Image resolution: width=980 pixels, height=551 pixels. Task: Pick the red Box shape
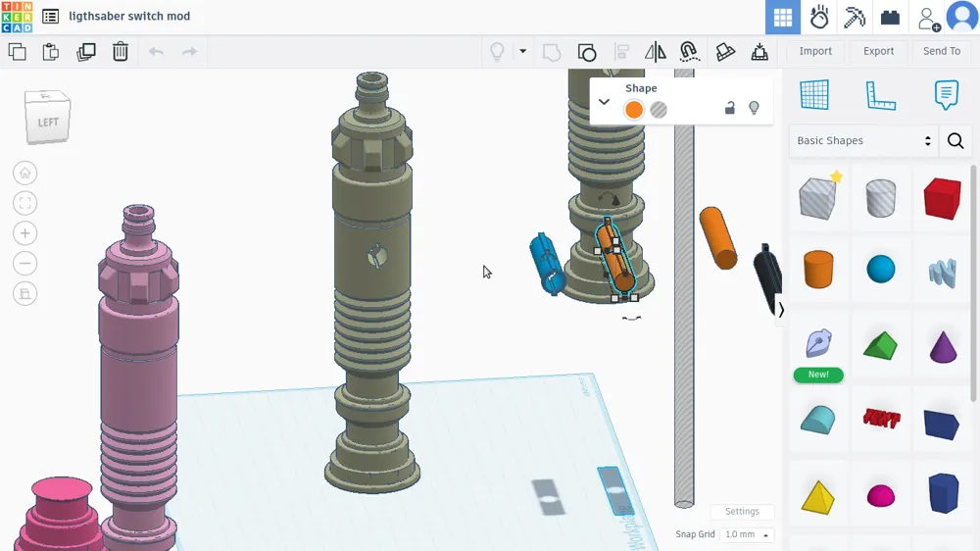tap(942, 198)
